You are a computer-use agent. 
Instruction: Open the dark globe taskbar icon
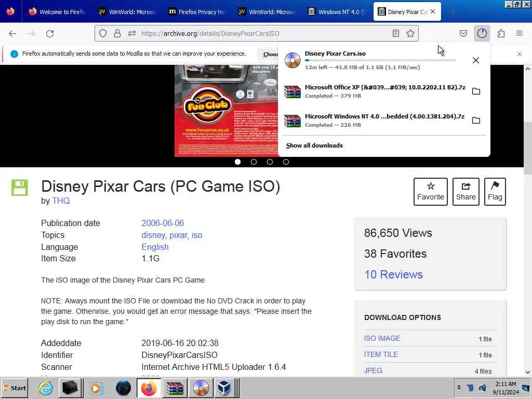[x=123, y=388]
